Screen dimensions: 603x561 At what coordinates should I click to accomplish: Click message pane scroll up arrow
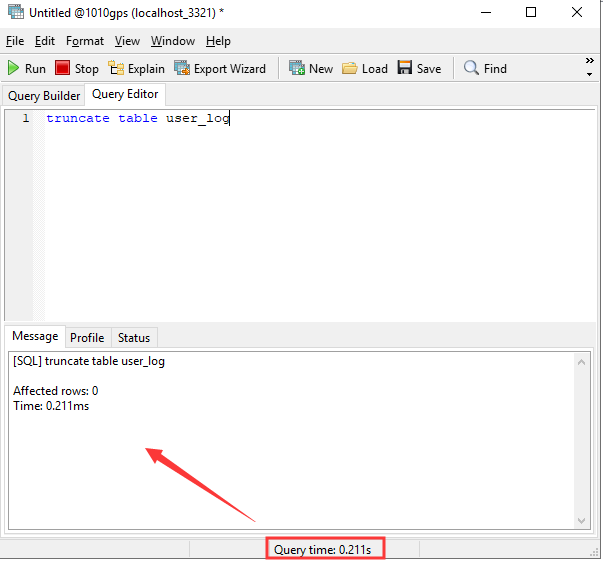(x=581, y=362)
